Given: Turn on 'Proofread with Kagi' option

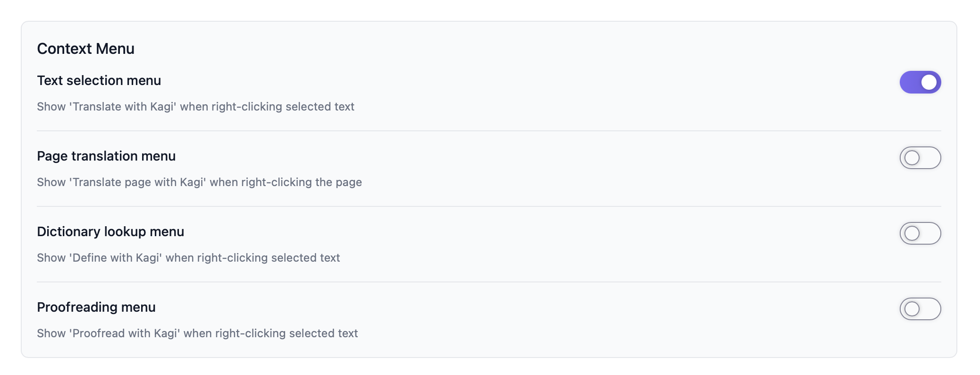Looking at the screenshot, I should (920, 308).
